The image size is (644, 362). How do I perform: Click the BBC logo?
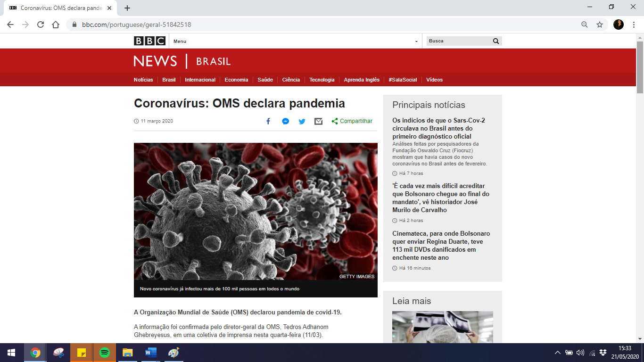pyautogui.click(x=149, y=41)
